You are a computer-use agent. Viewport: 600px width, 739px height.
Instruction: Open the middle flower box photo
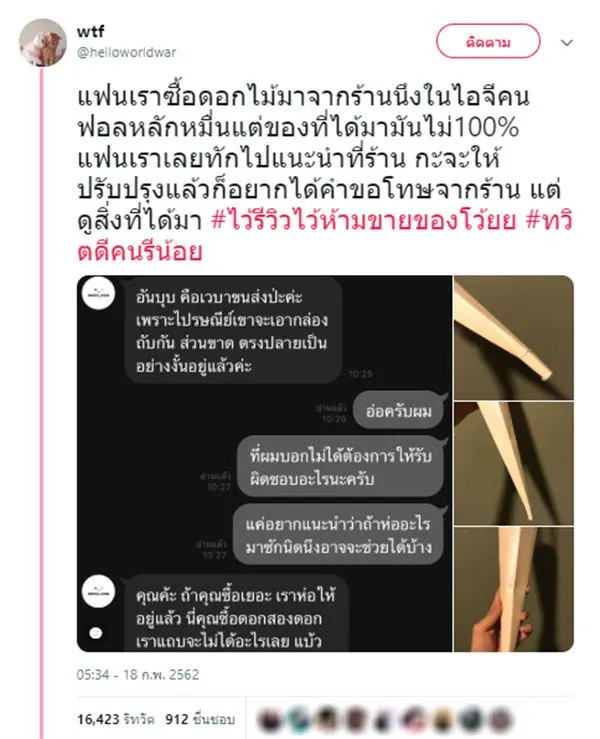click(x=514, y=464)
